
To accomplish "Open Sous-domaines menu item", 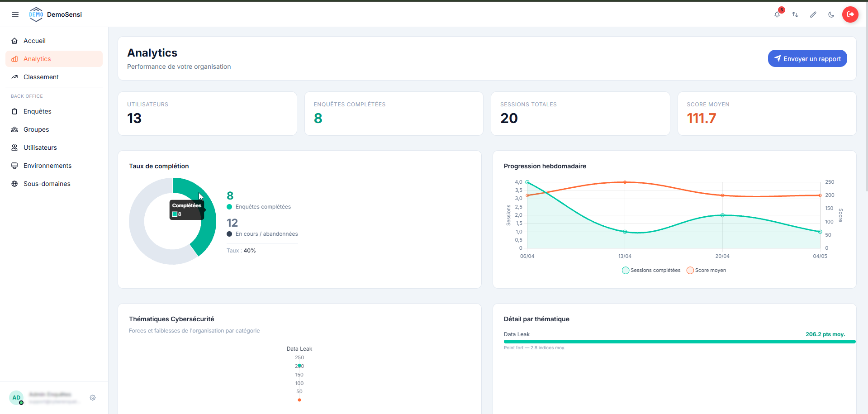I will tap(54, 184).
